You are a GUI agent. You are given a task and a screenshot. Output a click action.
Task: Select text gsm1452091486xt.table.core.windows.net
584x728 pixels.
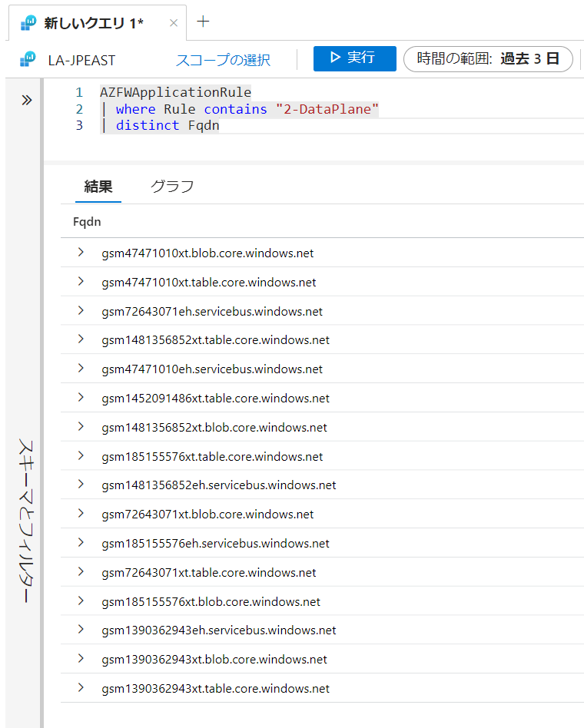[x=216, y=399]
